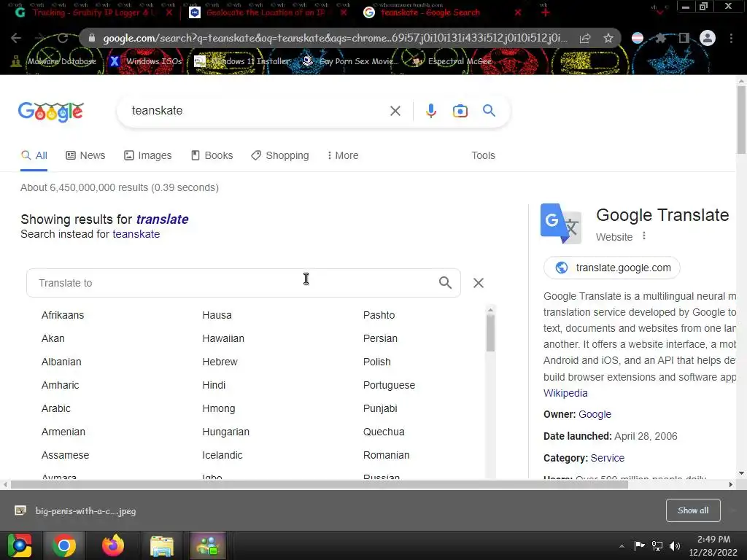This screenshot has width=747, height=560.
Task: Open the Wikipedia link
Action: tap(565, 393)
